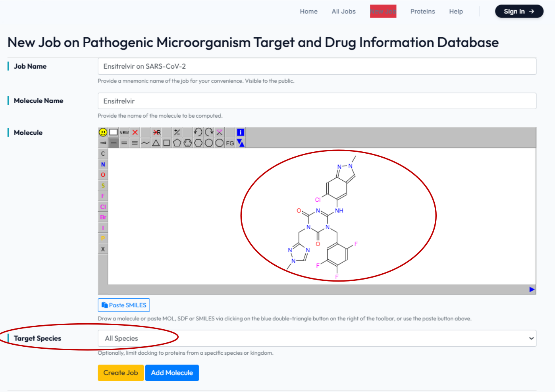Select the chain drawing tool
This screenshot has width=555, height=392.
(x=145, y=143)
